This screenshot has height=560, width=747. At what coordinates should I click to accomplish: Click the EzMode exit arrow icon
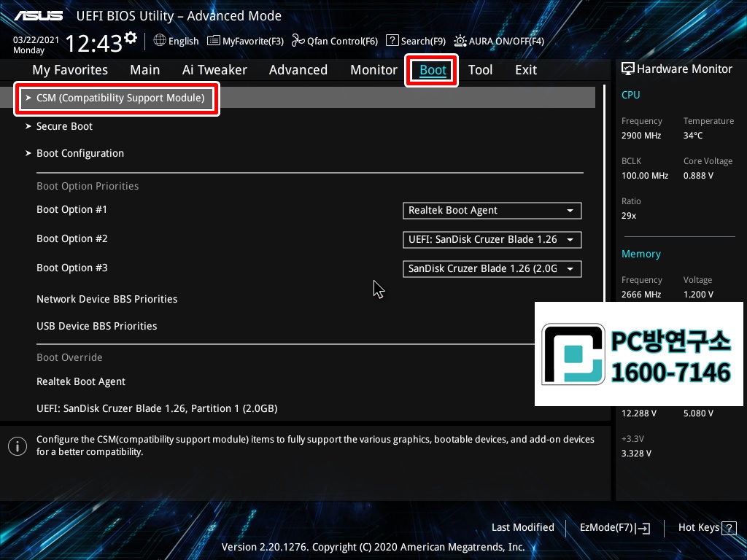(x=643, y=528)
